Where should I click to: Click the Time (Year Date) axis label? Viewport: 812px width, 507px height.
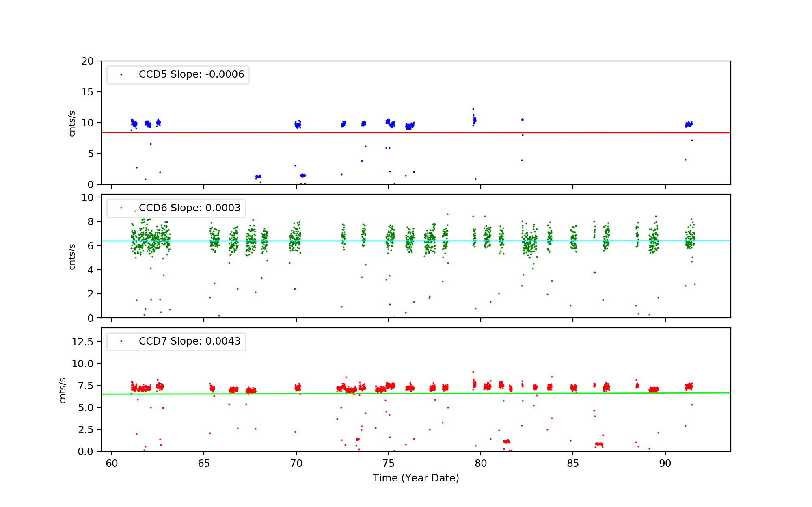(x=416, y=478)
